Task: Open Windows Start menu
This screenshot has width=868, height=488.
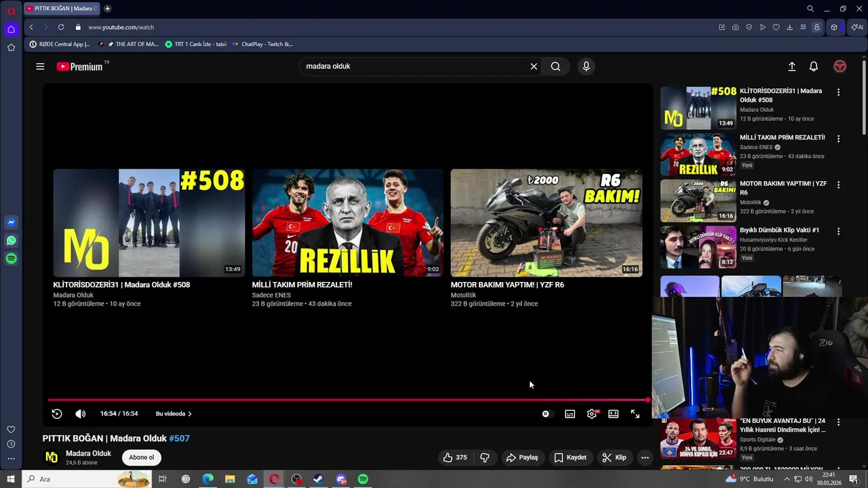Action: (11, 479)
